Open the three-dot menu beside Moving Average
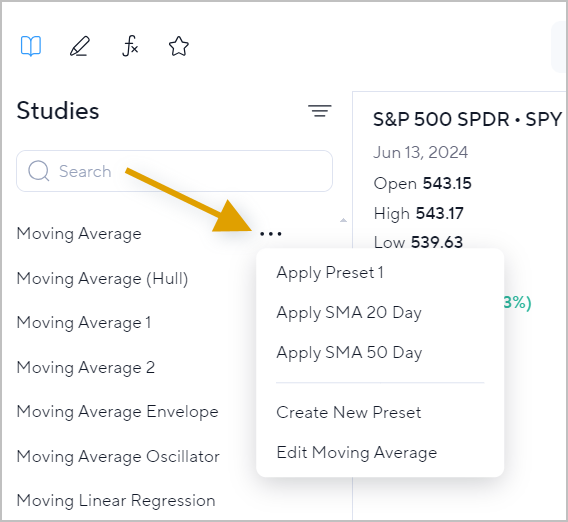Screen dimensions: 568x522 pyautogui.click(x=271, y=234)
